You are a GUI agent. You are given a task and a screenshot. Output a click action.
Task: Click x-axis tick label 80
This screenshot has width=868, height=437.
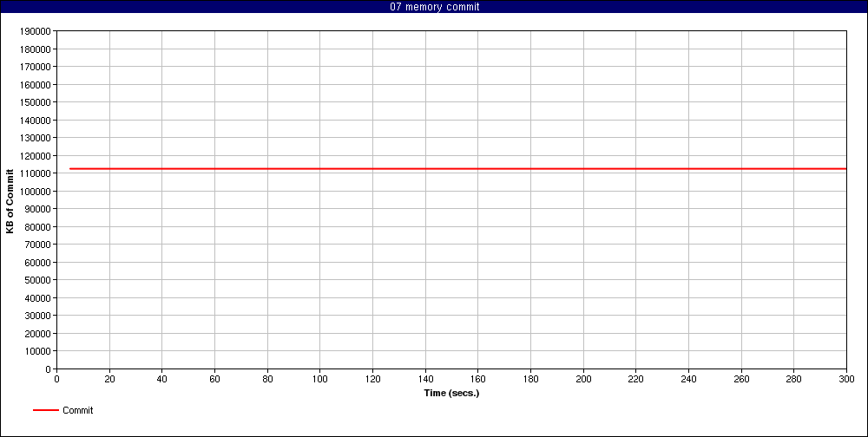click(267, 379)
